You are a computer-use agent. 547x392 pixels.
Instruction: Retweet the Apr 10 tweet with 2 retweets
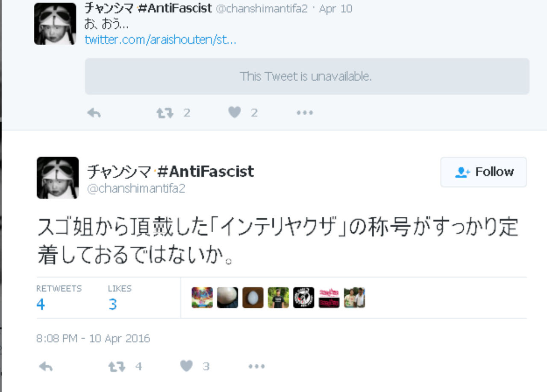tap(165, 113)
